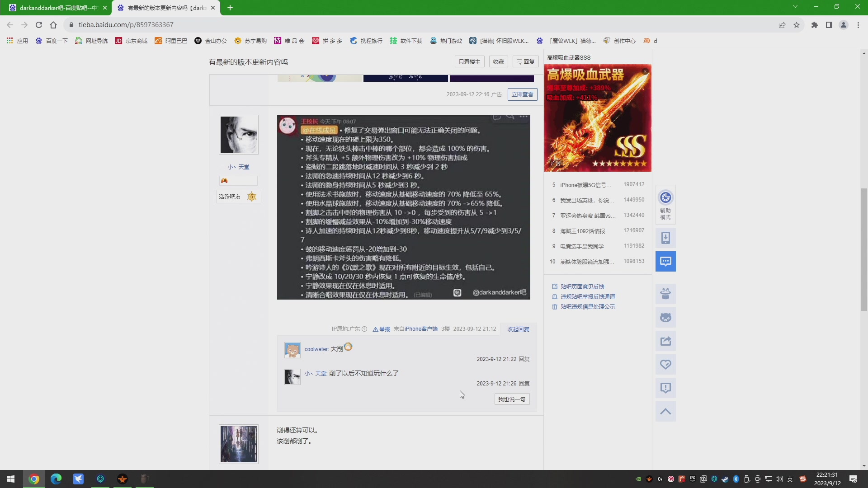Open the 小丶天堂 username link under avatar
The image size is (868, 488).
click(238, 167)
